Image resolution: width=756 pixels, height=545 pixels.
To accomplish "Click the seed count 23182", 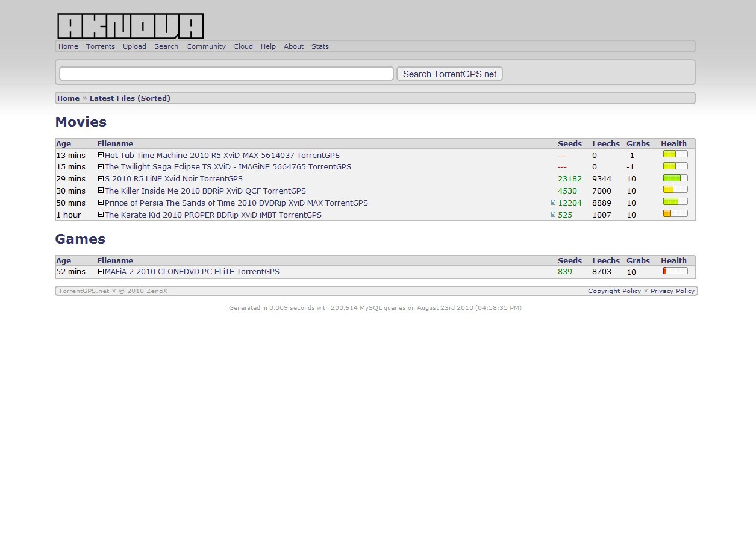I will (x=570, y=178).
